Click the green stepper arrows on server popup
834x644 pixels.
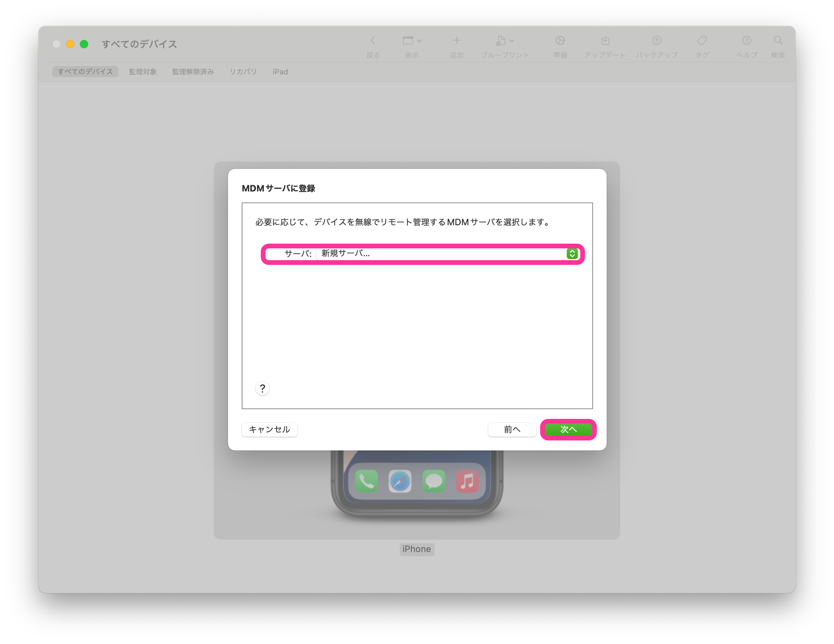(x=572, y=254)
